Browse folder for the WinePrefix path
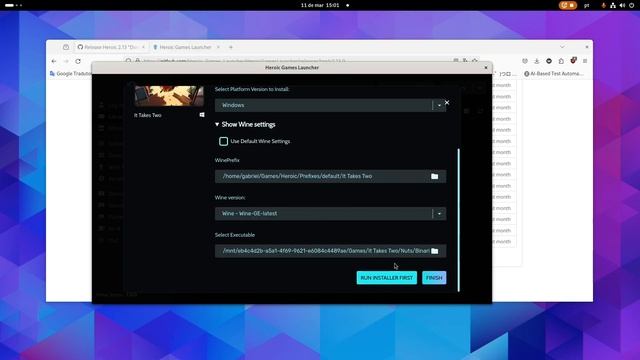 [435, 176]
